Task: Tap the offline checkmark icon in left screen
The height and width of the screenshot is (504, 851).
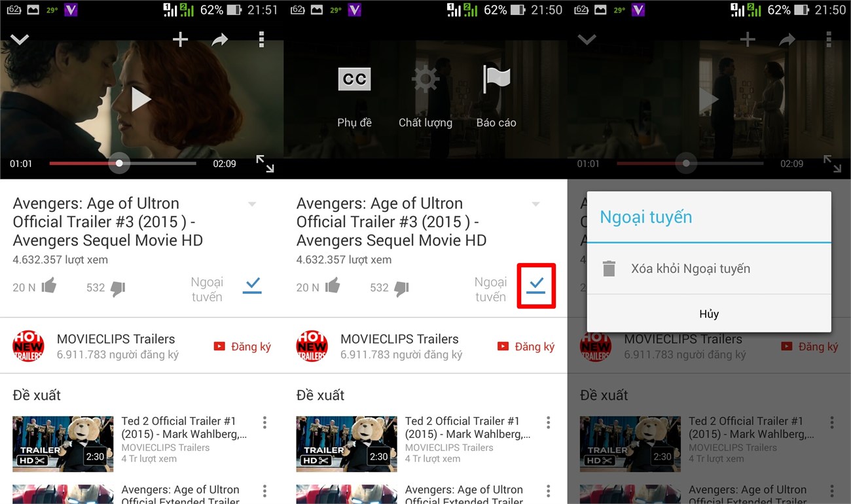Action: coord(252,285)
